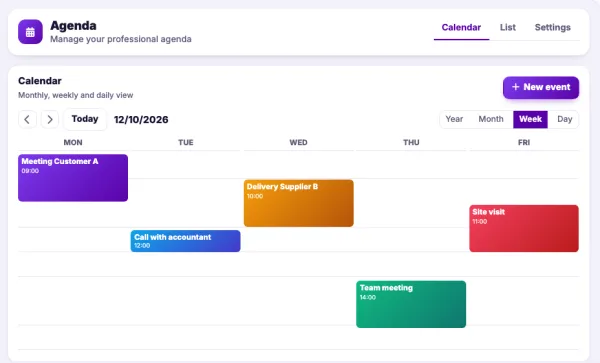Open the Calendar tab
This screenshot has height=363, width=600.
pos(461,28)
